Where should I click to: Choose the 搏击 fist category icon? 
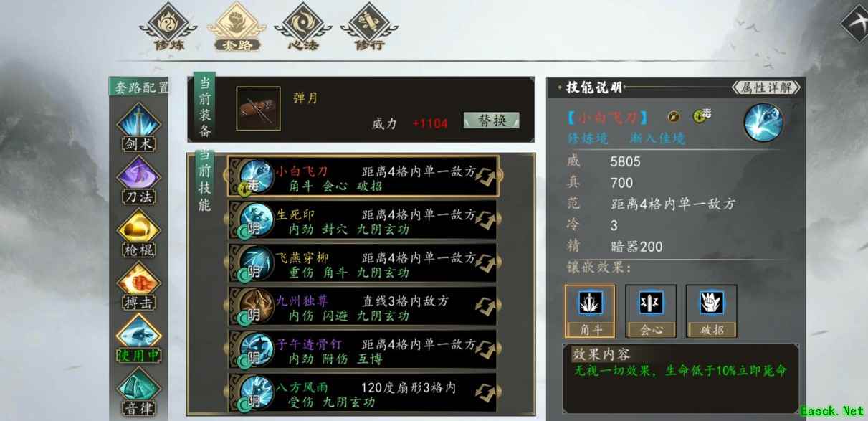pos(138,286)
